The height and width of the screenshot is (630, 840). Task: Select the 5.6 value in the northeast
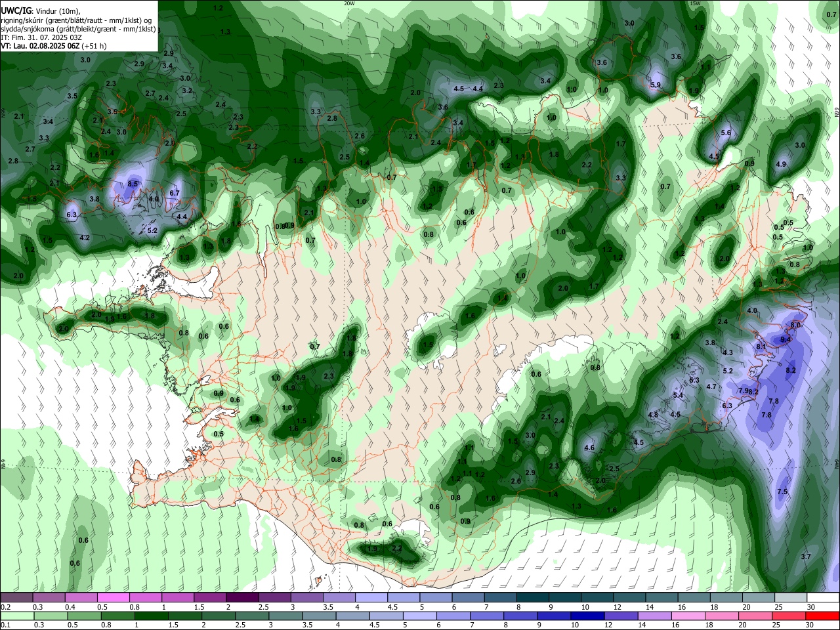(726, 133)
